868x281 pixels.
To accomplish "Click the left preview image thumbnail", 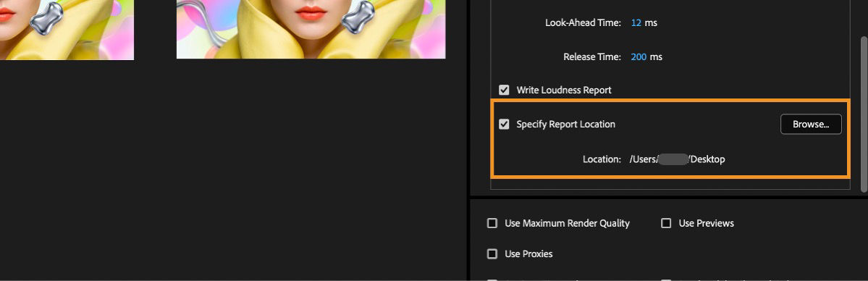I will click(67, 30).
